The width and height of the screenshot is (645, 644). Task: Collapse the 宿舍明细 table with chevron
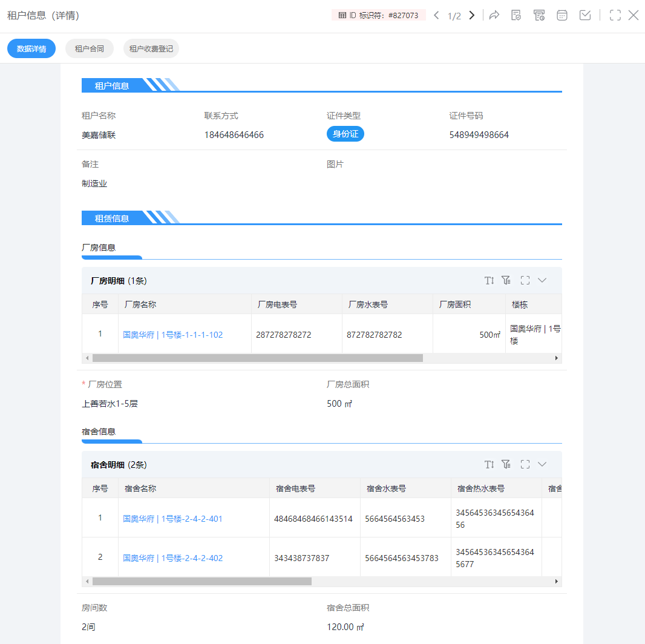[542, 464]
